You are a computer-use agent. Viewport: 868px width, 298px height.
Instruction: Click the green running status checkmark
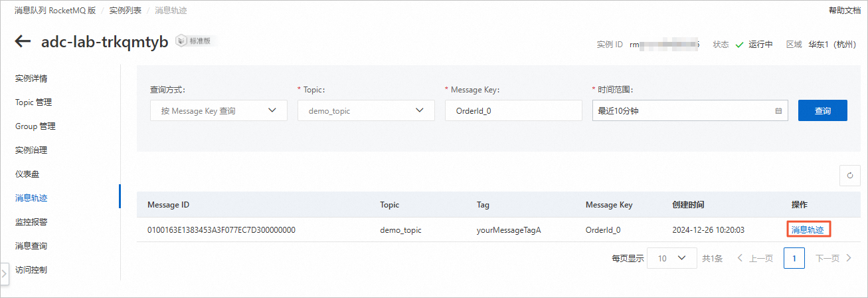pos(739,45)
